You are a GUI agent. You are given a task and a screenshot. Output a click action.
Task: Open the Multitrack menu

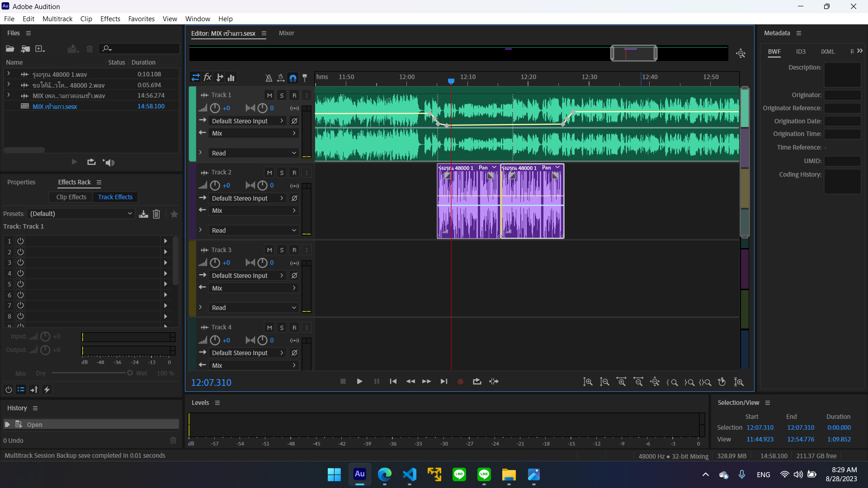pyautogui.click(x=57, y=19)
